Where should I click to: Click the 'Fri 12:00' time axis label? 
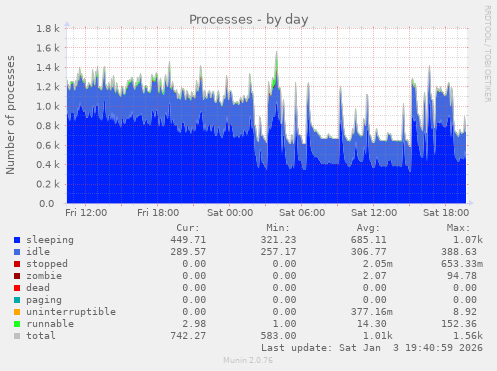pyautogui.click(x=86, y=213)
